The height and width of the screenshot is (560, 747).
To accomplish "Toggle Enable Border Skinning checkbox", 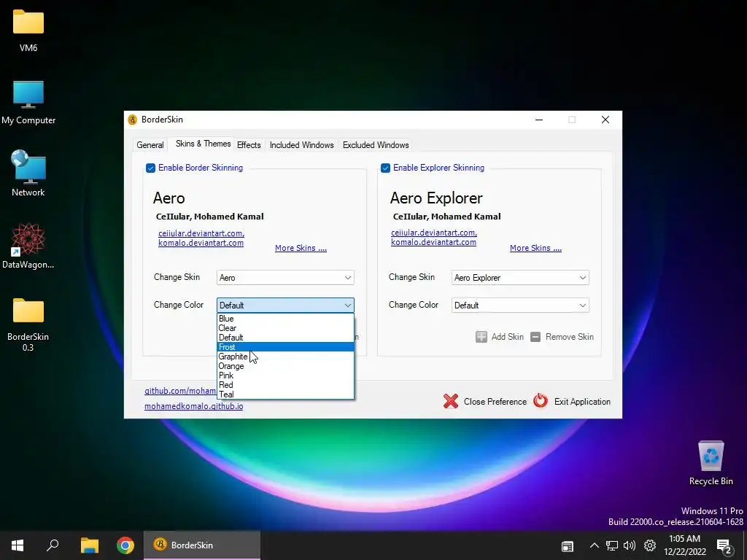I will tap(150, 168).
